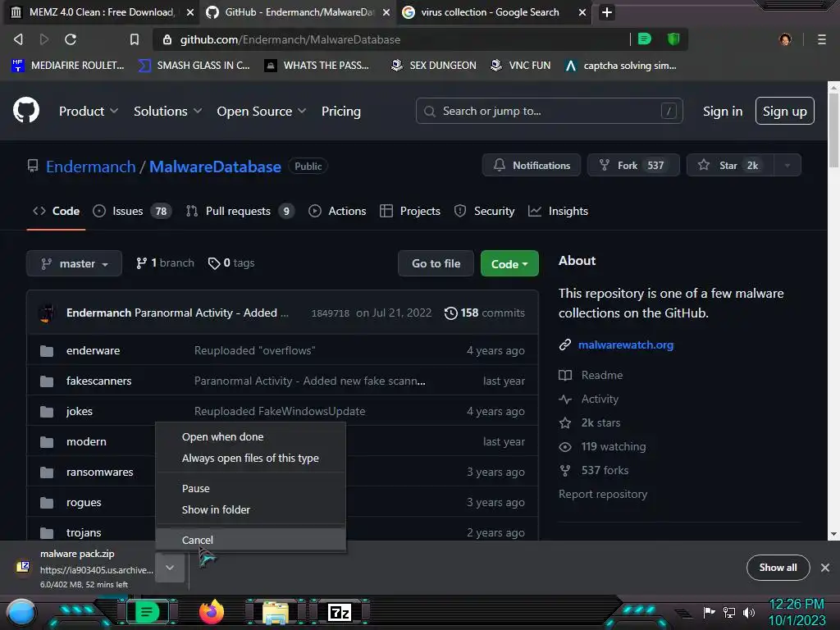The height and width of the screenshot is (630, 840).
Task: Open the Security repository tab
Action: 484,211
